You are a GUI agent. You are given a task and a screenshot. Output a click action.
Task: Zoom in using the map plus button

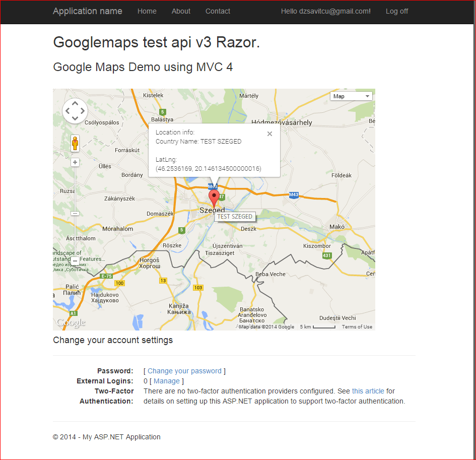coord(75,162)
